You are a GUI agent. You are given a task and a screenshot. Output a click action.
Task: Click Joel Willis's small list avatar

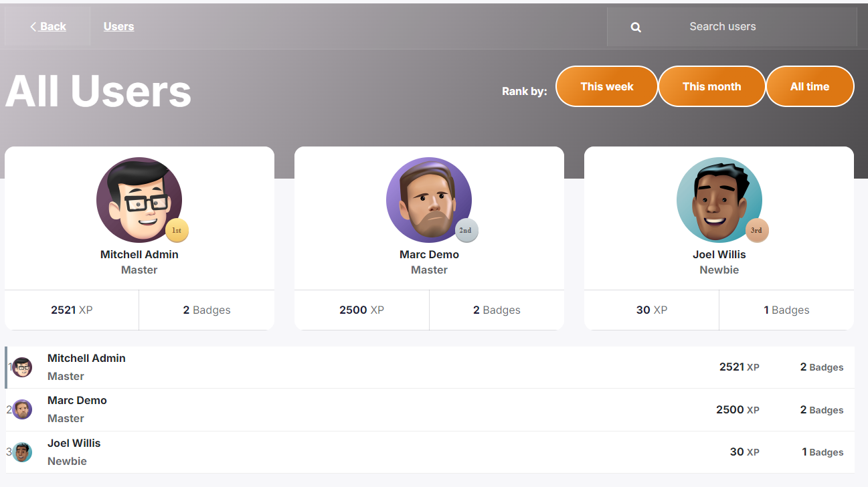point(22,452)
